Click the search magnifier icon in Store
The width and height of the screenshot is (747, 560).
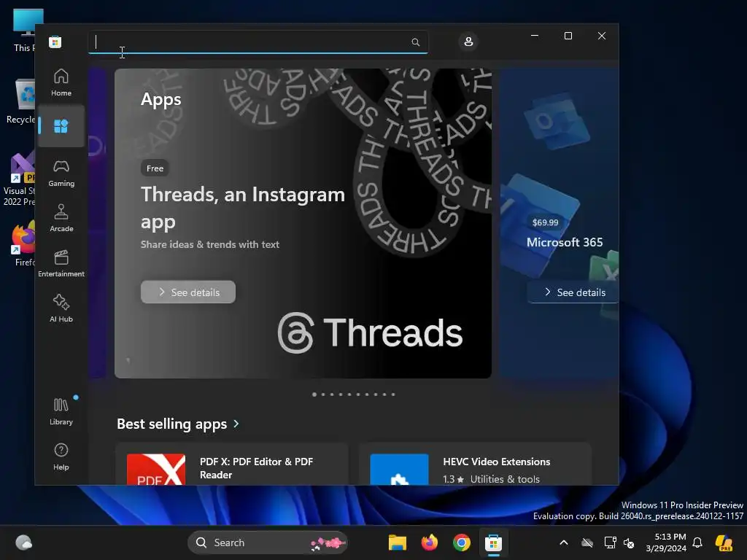pos(415,42)
